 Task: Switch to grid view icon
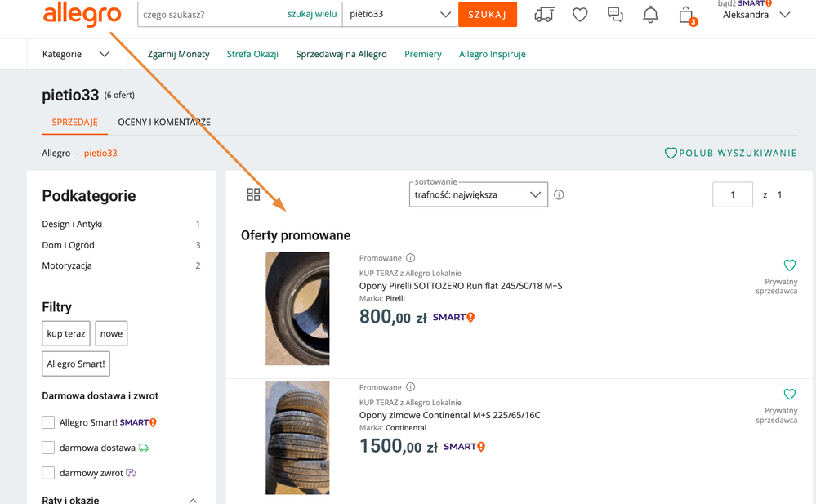coord(253,194)
